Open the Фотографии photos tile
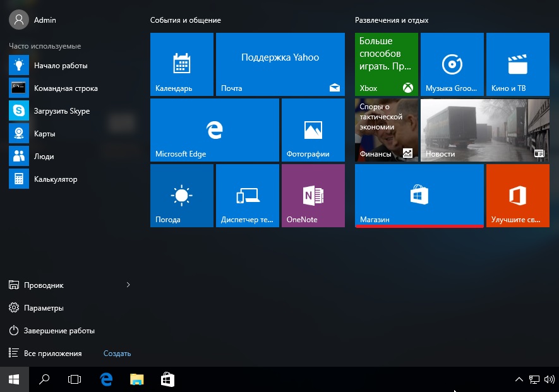Viewport: 559px width, 392px height. pos(313,130)
